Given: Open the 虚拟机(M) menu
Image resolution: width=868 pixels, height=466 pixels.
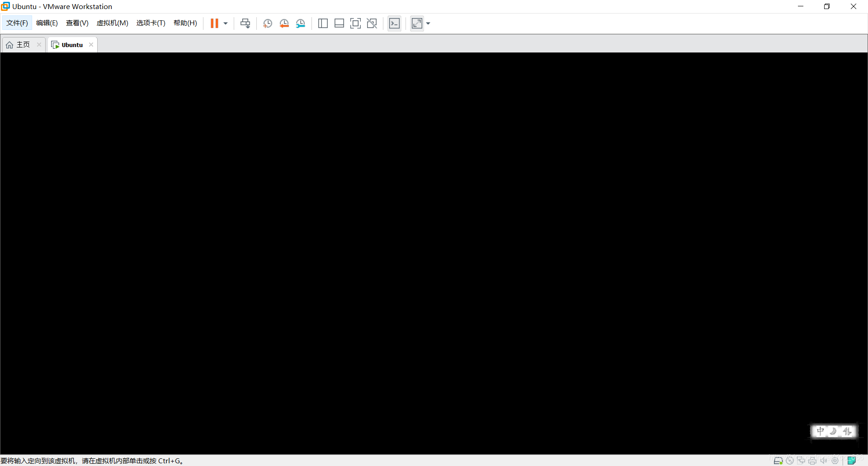Looking at the screenshot, I should tap(113, 23).
